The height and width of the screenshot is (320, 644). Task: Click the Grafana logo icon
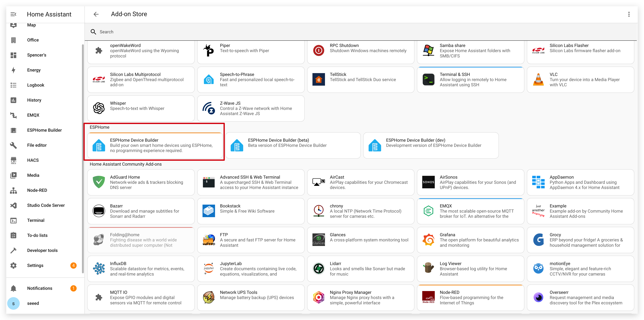click(428, 240)
